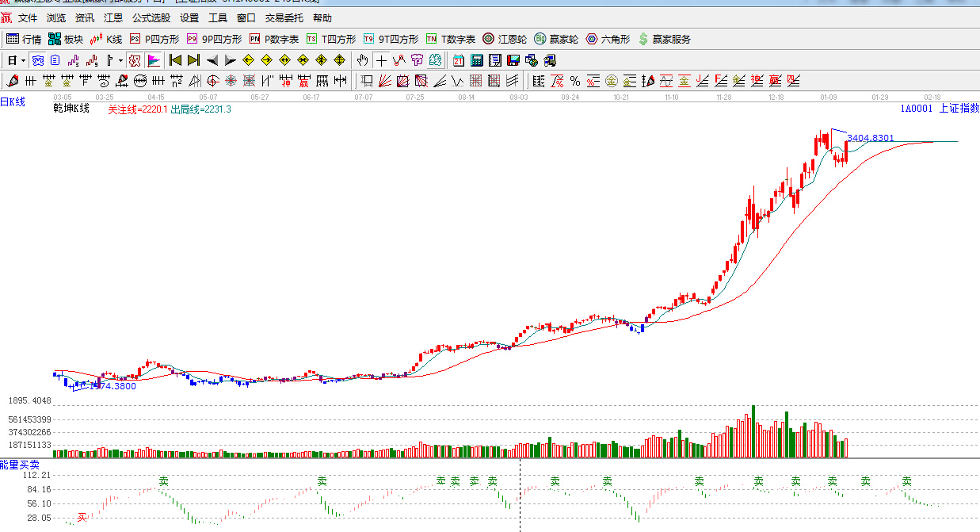The width and height of the screenshot is (980, 532).
Task: Click the red floppy disk save icon
Action: click(513, 60)
